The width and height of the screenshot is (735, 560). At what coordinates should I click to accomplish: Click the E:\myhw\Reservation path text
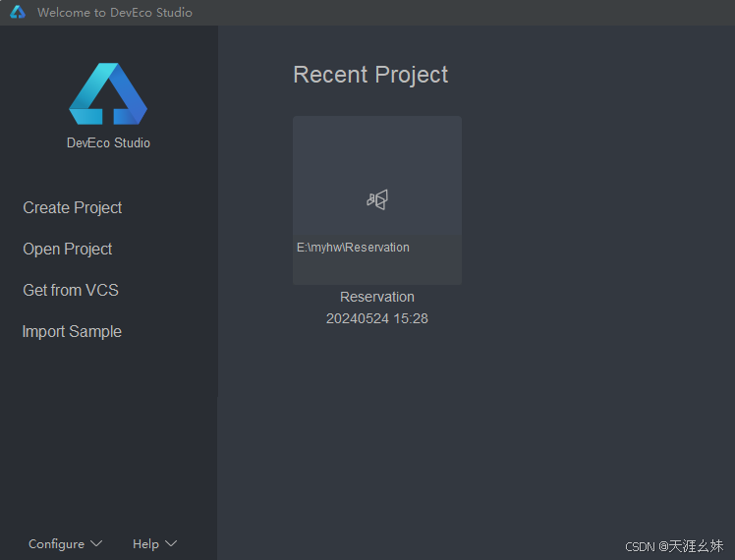click(353, 248)
